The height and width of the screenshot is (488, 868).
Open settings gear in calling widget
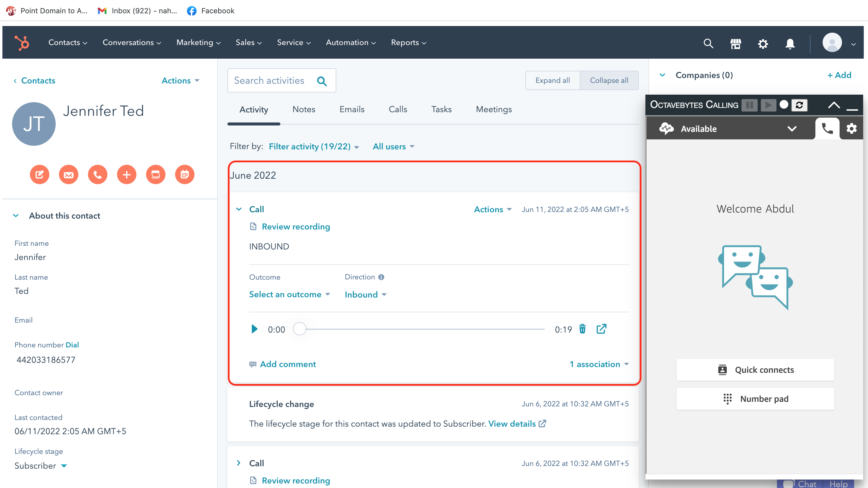click(x=851, y=128)
